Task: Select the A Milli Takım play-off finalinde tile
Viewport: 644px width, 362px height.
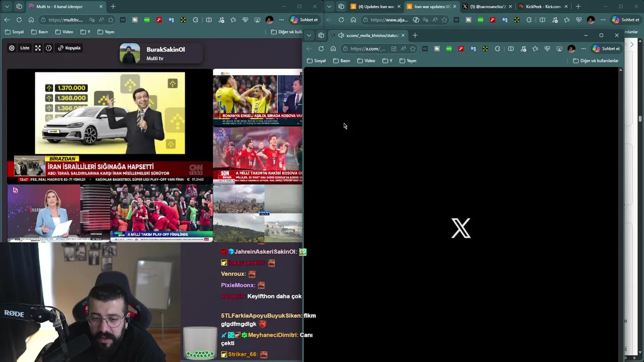Action: click(x=162, y=213)
